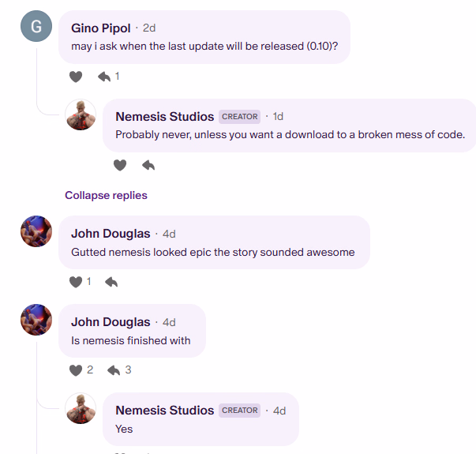Click Nemesis Studios avatar beside "Probably never" reply

[81, 114]
